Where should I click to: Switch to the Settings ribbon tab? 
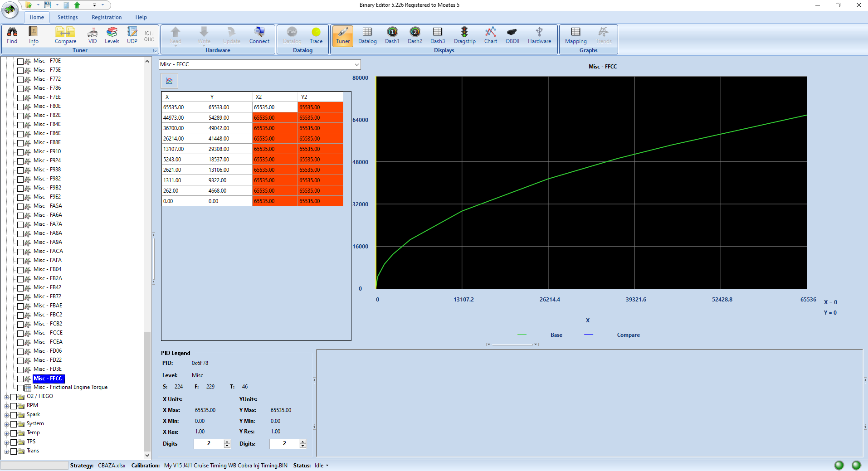tap(68, 17)
